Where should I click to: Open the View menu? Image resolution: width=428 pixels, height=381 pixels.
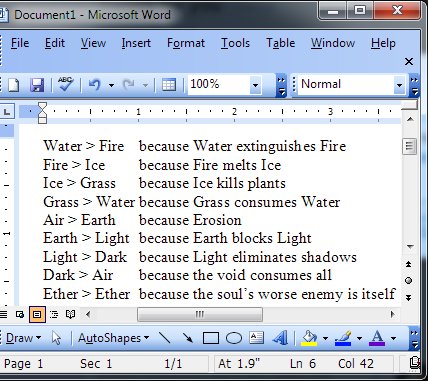(x=93, y=43)
